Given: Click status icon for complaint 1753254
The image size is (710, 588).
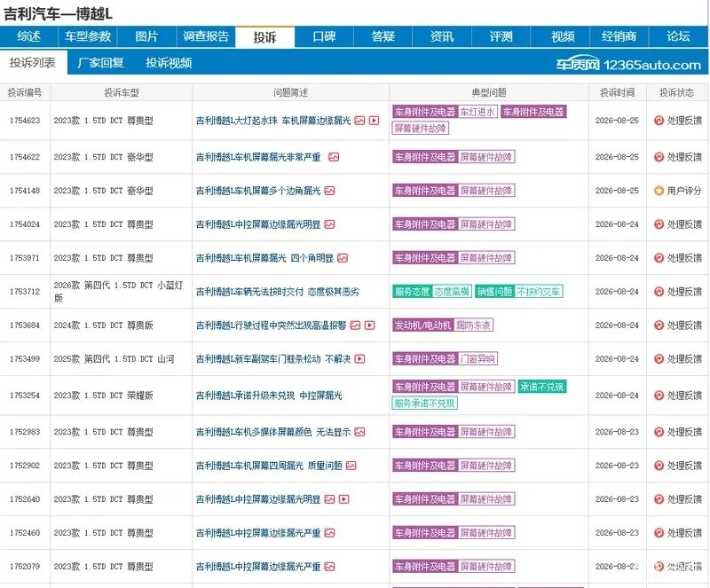Looking at the screenshot, I should pos(659,396).
